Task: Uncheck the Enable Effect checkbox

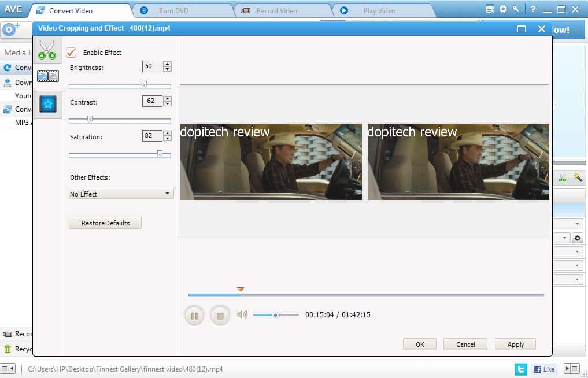Action: pyautogui.click(x=71, y=52)
